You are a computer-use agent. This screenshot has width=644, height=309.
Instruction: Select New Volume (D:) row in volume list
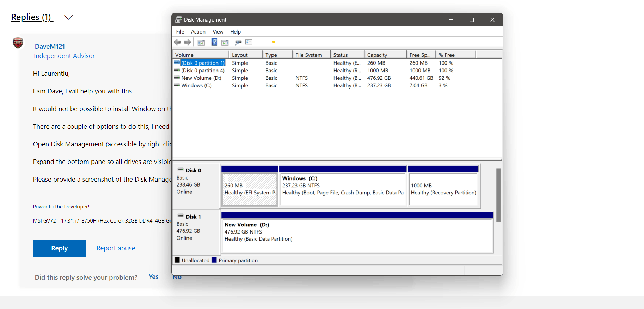(x=201, y=78)
